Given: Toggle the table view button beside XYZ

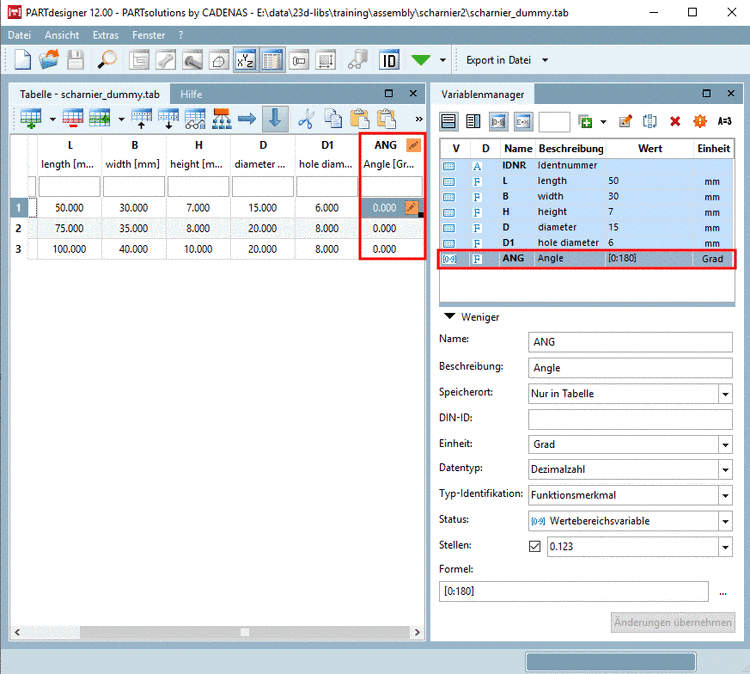Looking at the screenshot, I should coord(271,60).
